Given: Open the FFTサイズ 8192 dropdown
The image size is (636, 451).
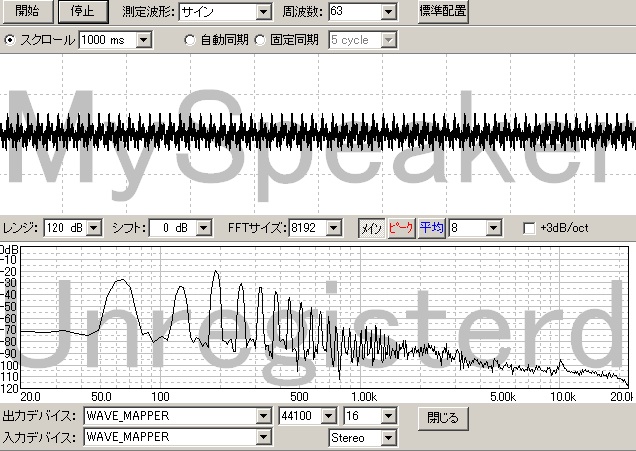Looking at the screenshot, I should [x=333, y=228].
